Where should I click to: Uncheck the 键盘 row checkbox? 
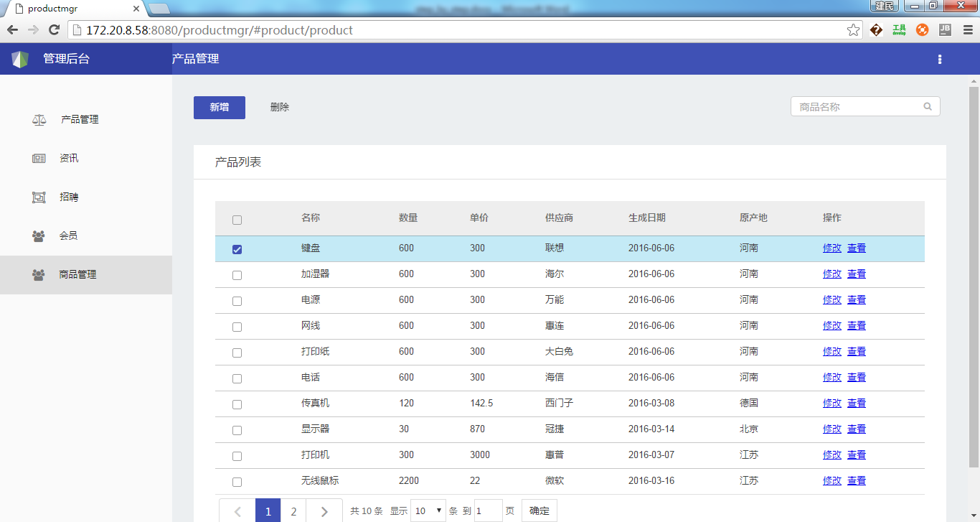point(237,249)
